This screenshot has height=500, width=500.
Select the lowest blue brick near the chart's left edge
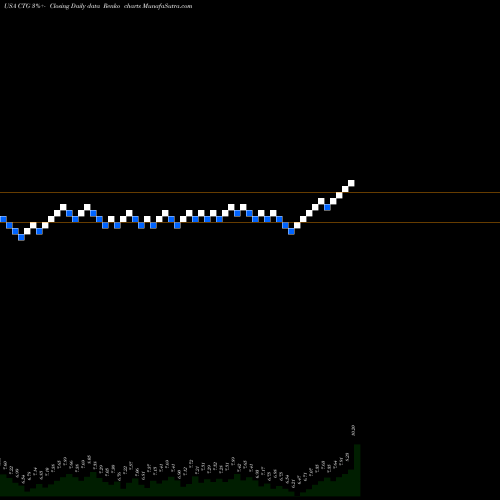point(21,237)
